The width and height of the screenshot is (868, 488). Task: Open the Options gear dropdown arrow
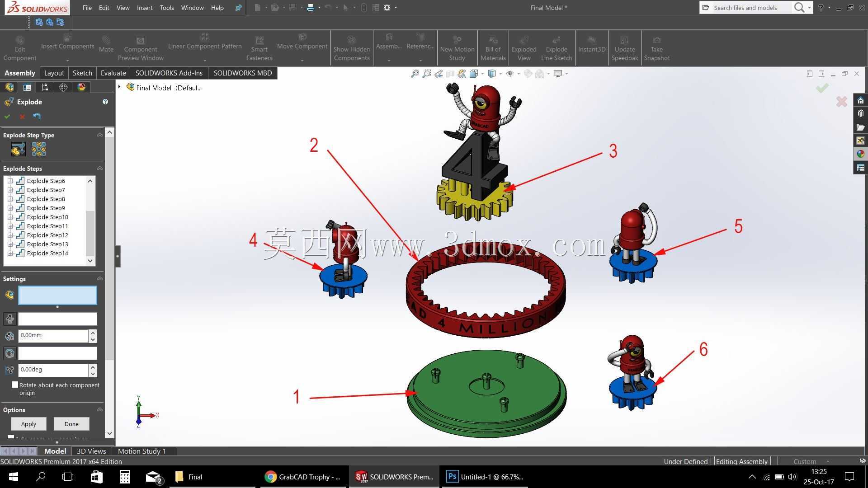396,8
